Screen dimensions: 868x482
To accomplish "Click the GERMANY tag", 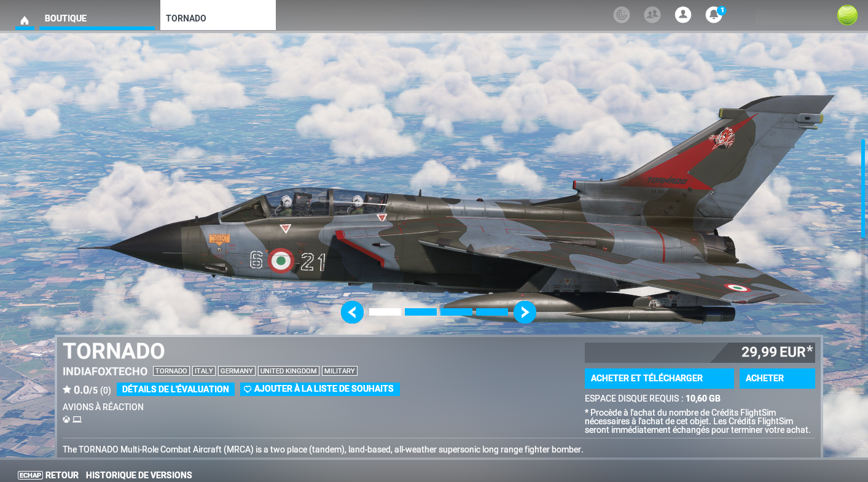I will tap(237, 371).
